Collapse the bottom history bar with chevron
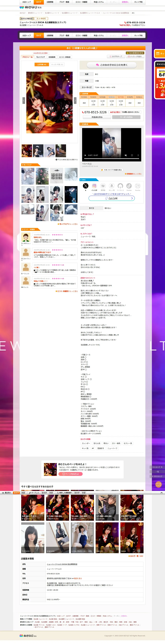 coord(162,493)
